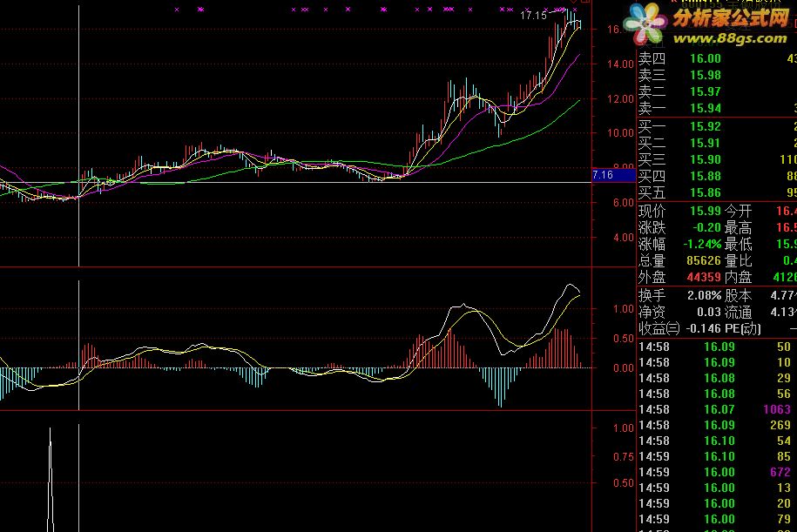Viewport: 797px width, 532px height.
Task: Click the 0.00 MACD axis label
Action: coord(623,368)
